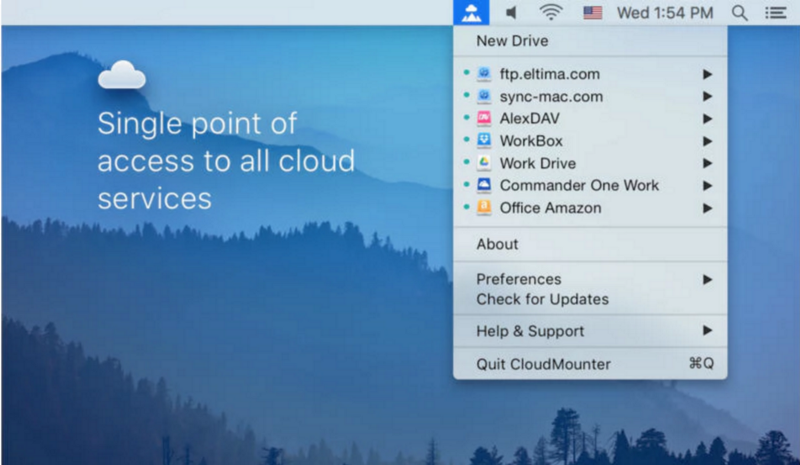This screenshot has width=800, height=465.
Task: Expand the Preferences submenu arrow
Action: point(707,280)
